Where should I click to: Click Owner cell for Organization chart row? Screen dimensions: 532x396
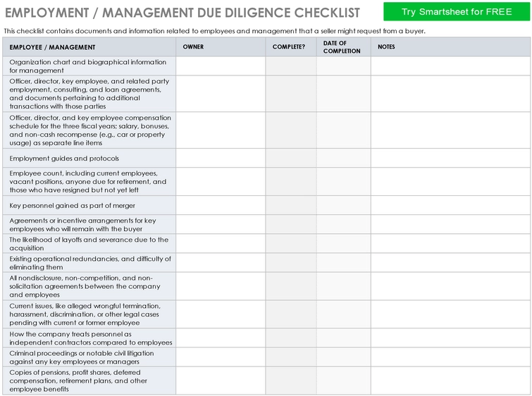(x=221, y=66)
